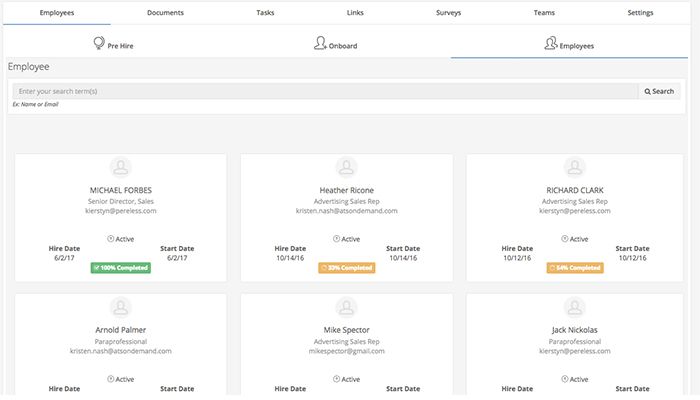Click Michael Forbes' 100% Completed progress badge

[x=120, y=268]
